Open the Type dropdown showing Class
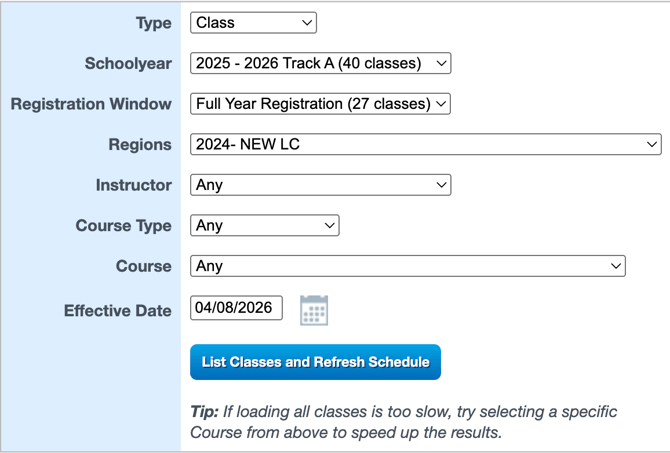This screenshot has height=453, width=670. tap(253, 23)
